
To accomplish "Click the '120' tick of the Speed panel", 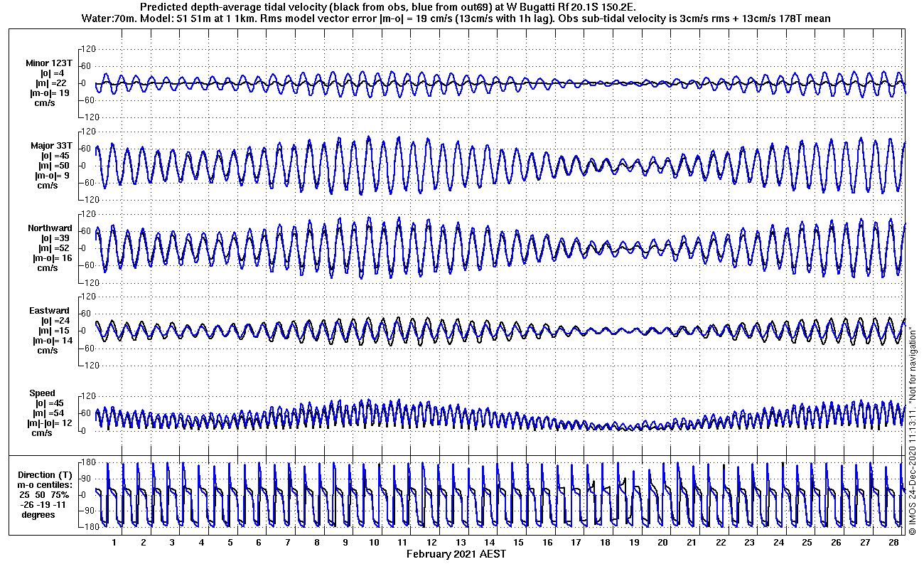I will tap(87, 396).
